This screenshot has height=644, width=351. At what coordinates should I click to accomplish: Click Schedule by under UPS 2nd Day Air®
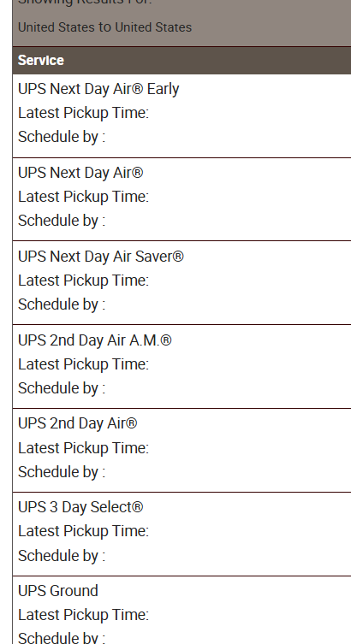pos(62,472)
